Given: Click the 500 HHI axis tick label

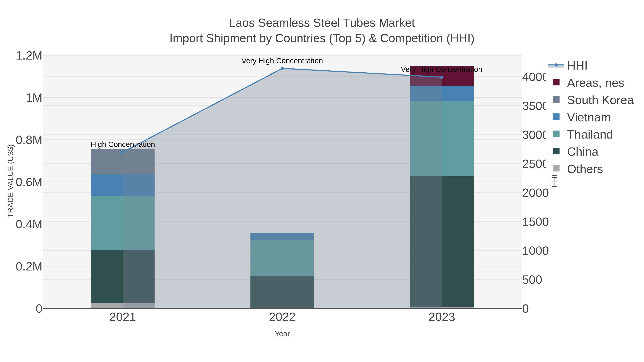Looking at the screenshot, I should coord(532,280).
